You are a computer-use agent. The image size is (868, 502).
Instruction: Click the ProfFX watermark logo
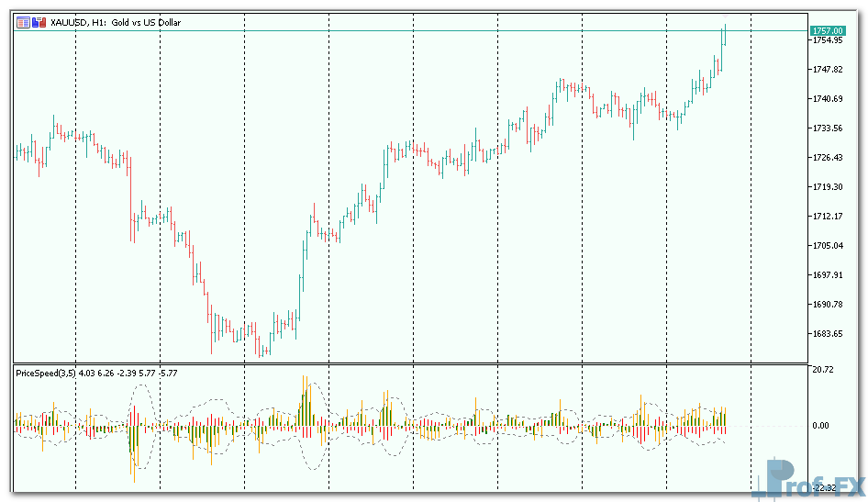click(x=810, y=481)
